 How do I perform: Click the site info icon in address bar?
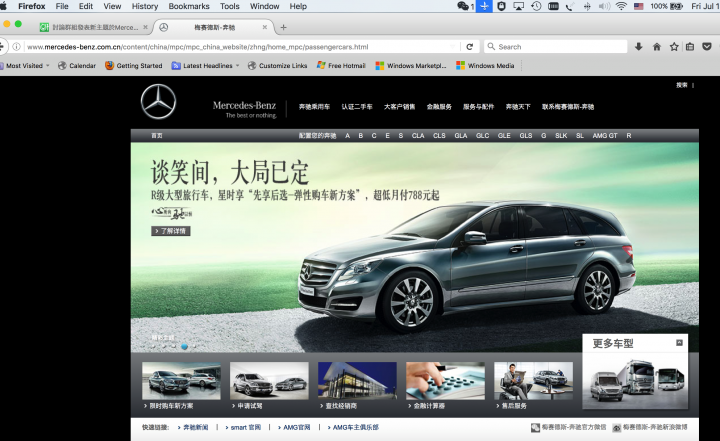(x=17, y=47)
